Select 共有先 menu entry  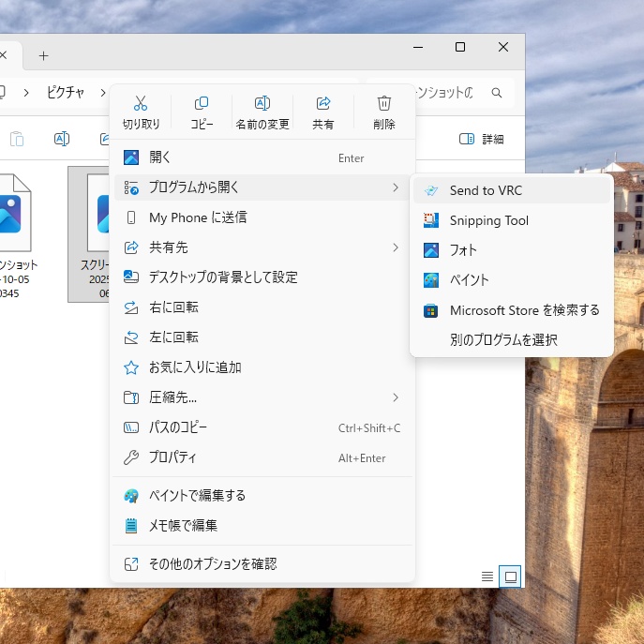coord(262,247)
